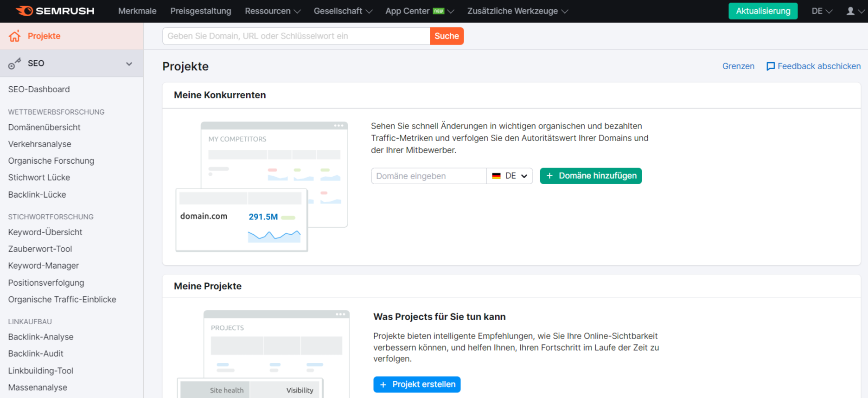Click the Semrush logo

pyautogui.click(x=55, y=11)
